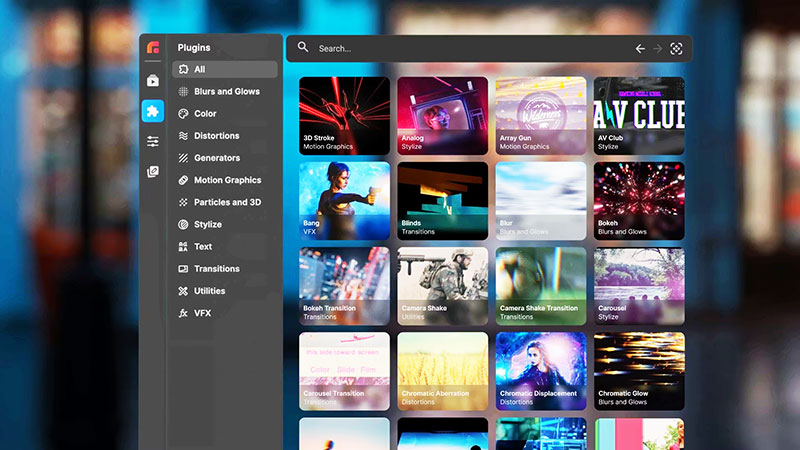Open the Camera Shake plugin tile

(442, 285)
